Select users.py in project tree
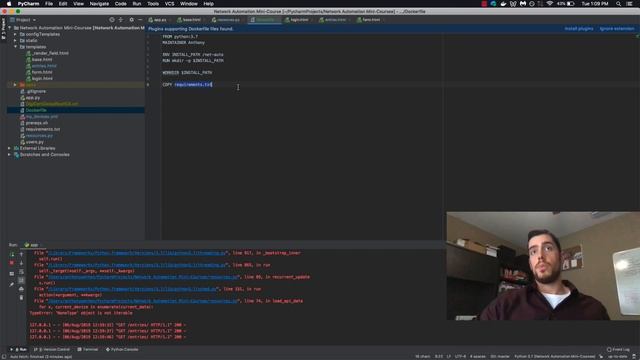Image resolution: width=640 pixels, height=360 pixels. coord(32,142)
